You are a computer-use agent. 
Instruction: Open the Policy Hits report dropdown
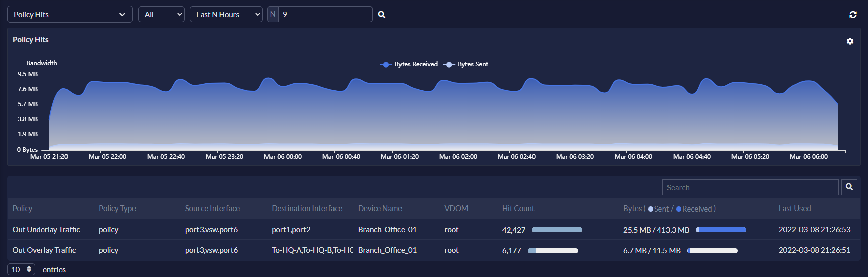coord(70,14)
